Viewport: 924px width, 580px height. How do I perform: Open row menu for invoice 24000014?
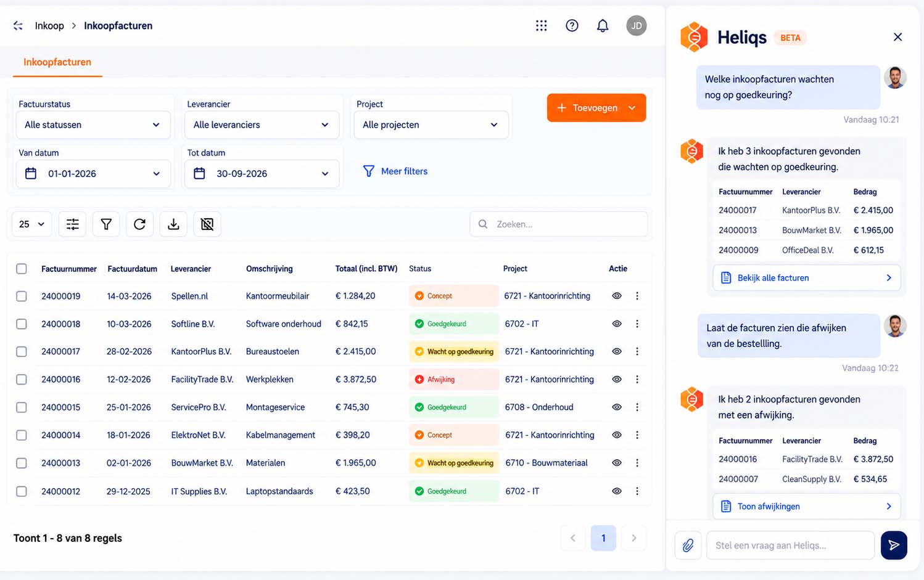(x=637, y=435)
